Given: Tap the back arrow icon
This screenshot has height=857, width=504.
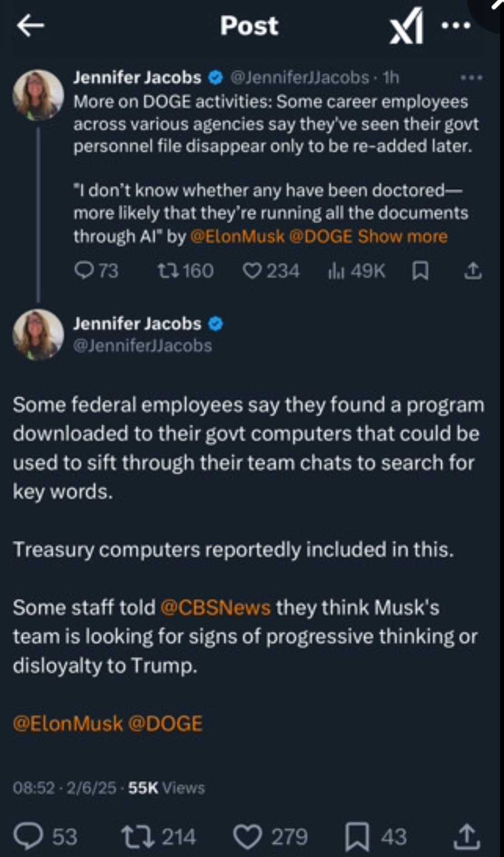Looking at the screenshot, I should 31,26.
